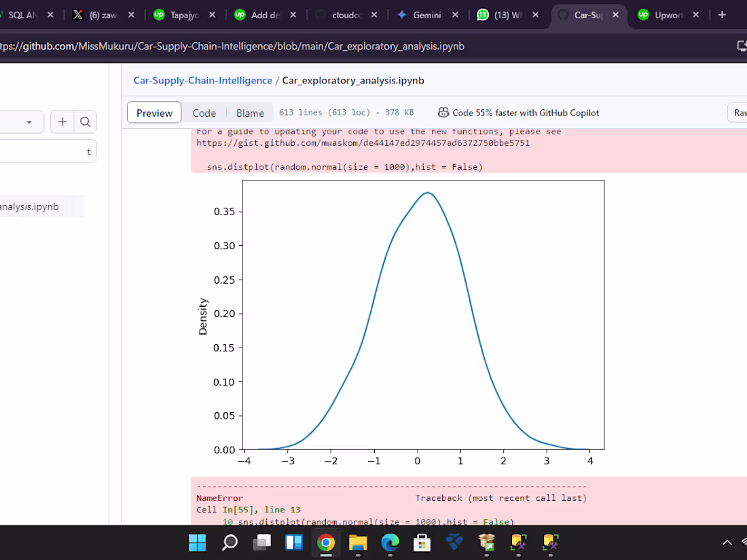747x560 pixels.
Task: Click the Raw button
Action: pos(740,113)
